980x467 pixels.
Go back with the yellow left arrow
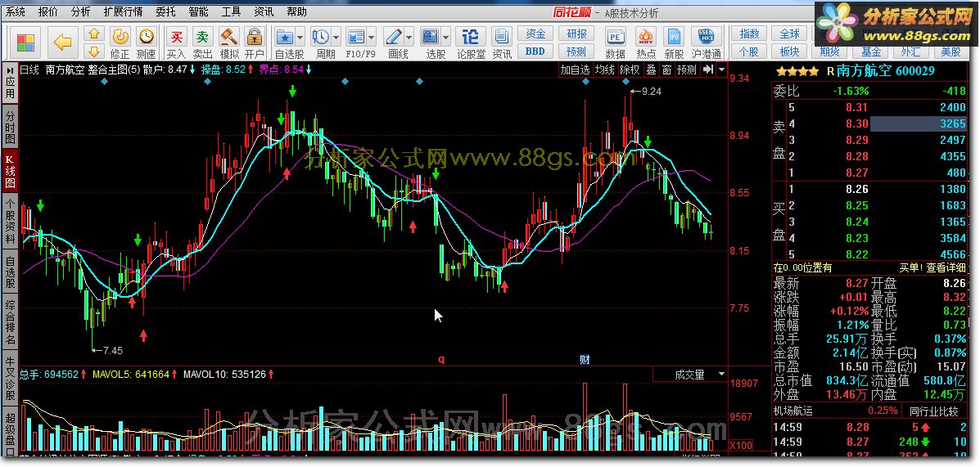(x=62, y=43)
